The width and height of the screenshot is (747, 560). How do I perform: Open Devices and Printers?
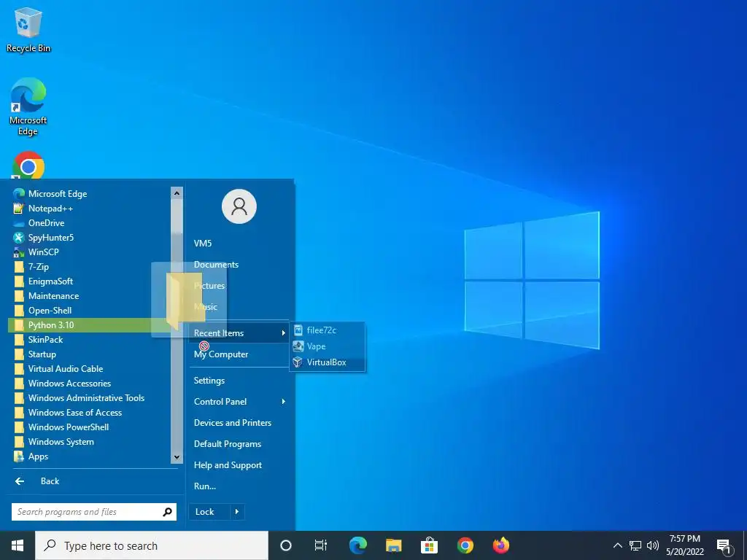[x=233, y=423]
